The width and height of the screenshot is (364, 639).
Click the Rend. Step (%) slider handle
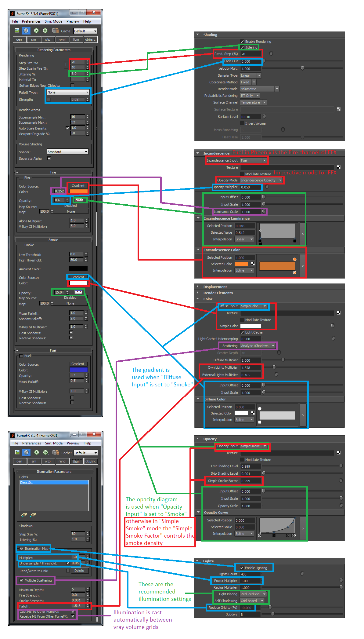pyautogui.click(x=271, y=53)
